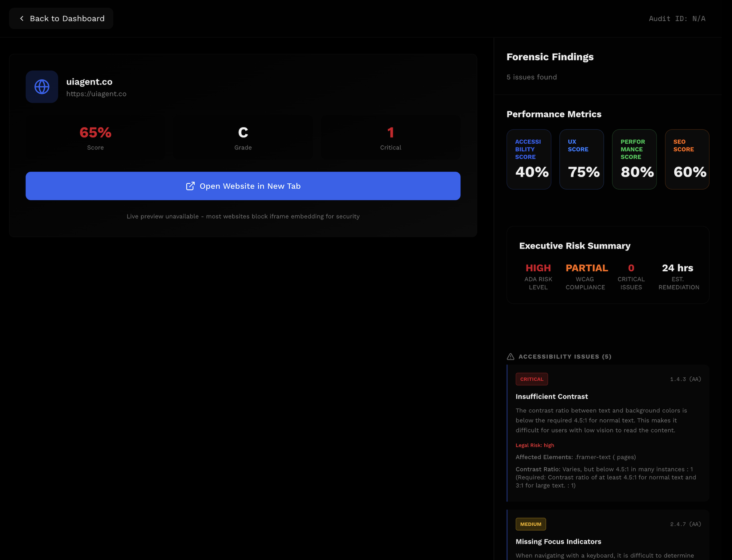Click the external link icon on the blue button

point(190,186)
